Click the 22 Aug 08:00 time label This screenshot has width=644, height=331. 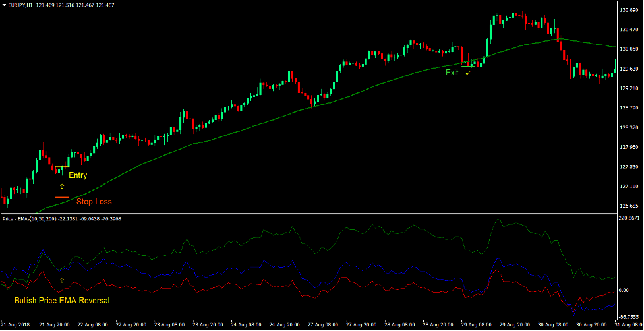tap(94, 324)
